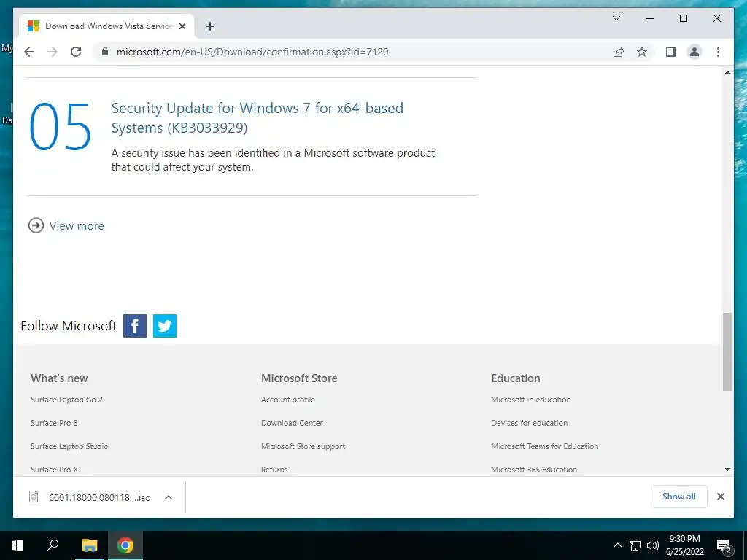Share this page using share icon
This screenshot has height=560, width=747.
[619, 52]
